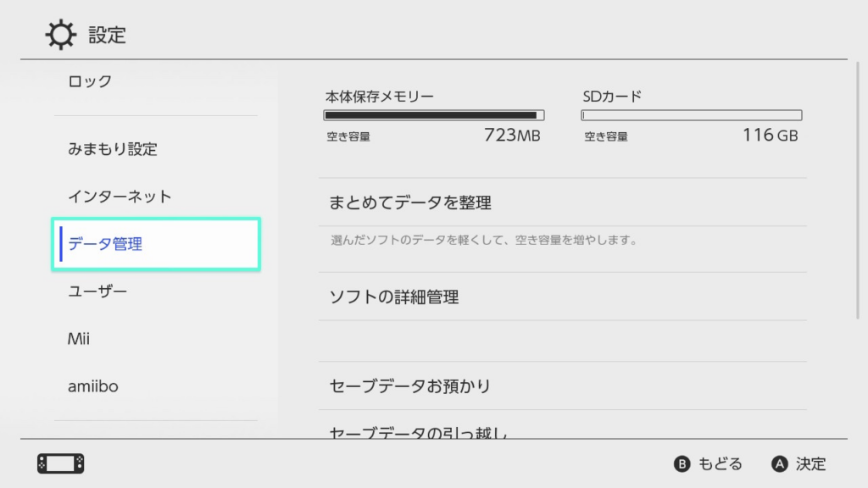Click the SDカード storage bar

[691, 115]
